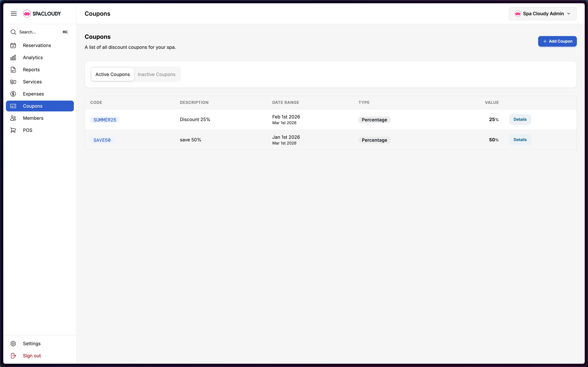Click the Services grid icon

point(13,82)
